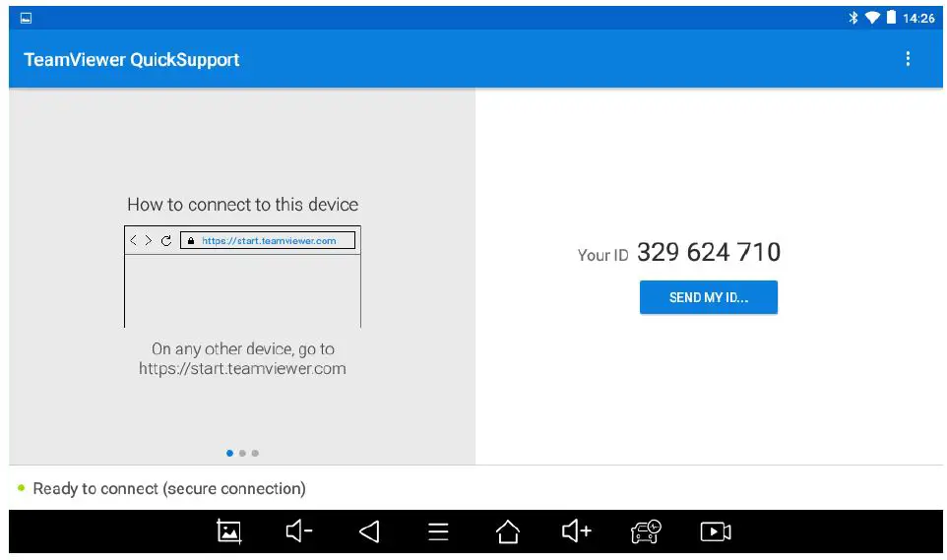Tap the SEND MY ID... button

(x=709, y=297)
